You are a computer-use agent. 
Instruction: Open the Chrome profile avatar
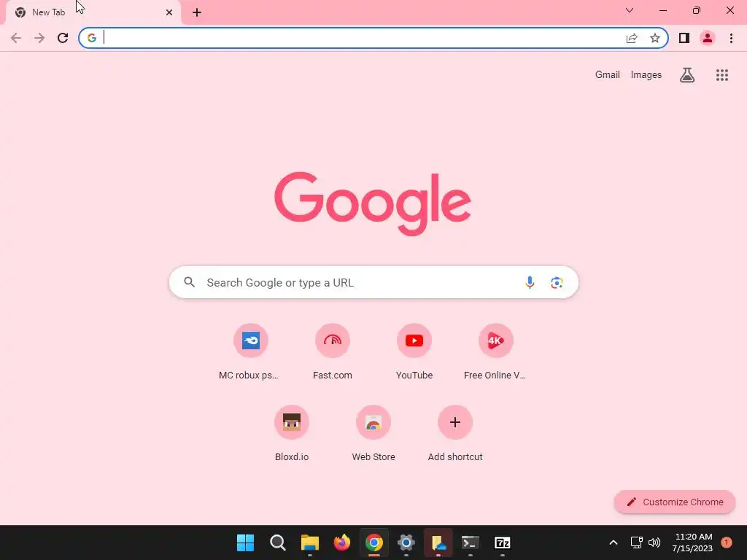point(708,38)
